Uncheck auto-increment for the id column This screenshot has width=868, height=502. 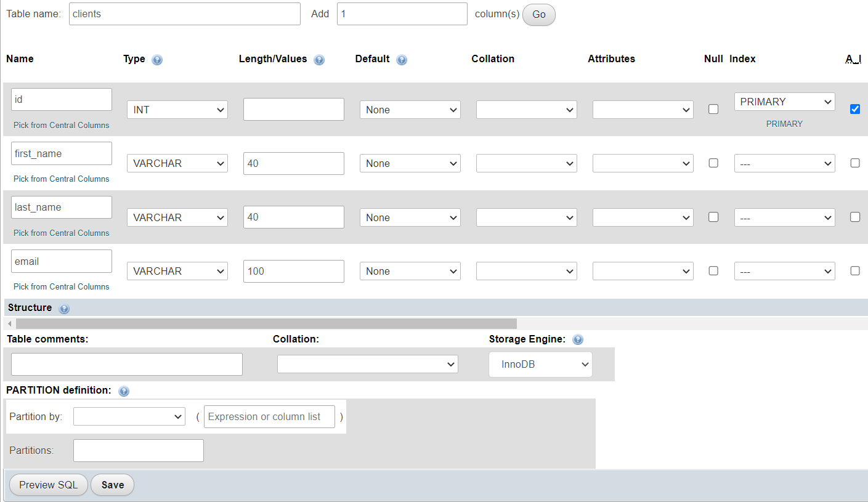(855, 109)
